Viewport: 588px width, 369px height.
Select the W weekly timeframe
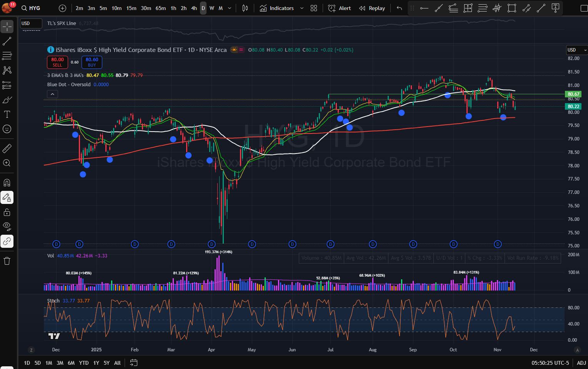pyautogui.click(x=212, y=8)
